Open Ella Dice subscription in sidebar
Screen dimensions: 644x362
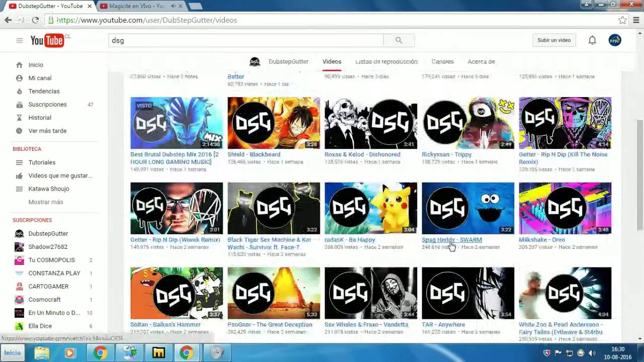[x=40, y=326]
